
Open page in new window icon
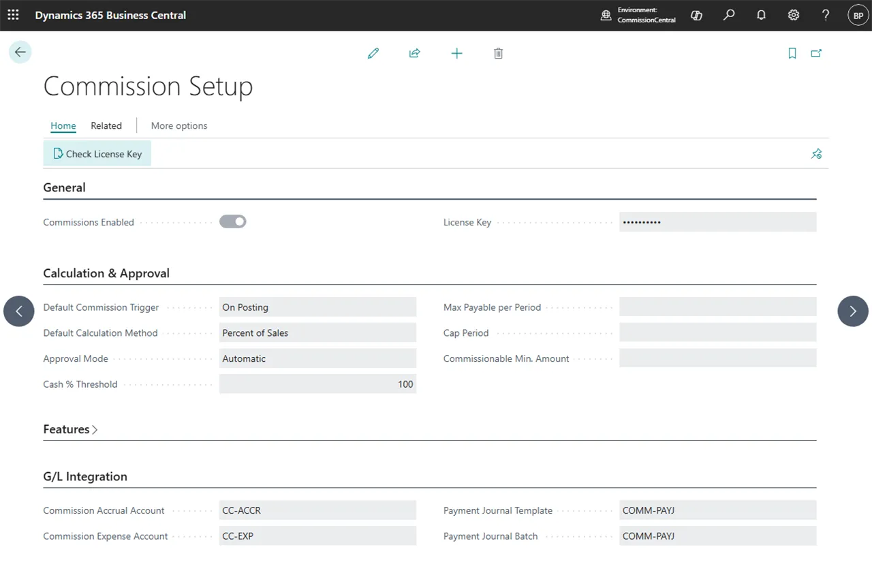(816, 53)
